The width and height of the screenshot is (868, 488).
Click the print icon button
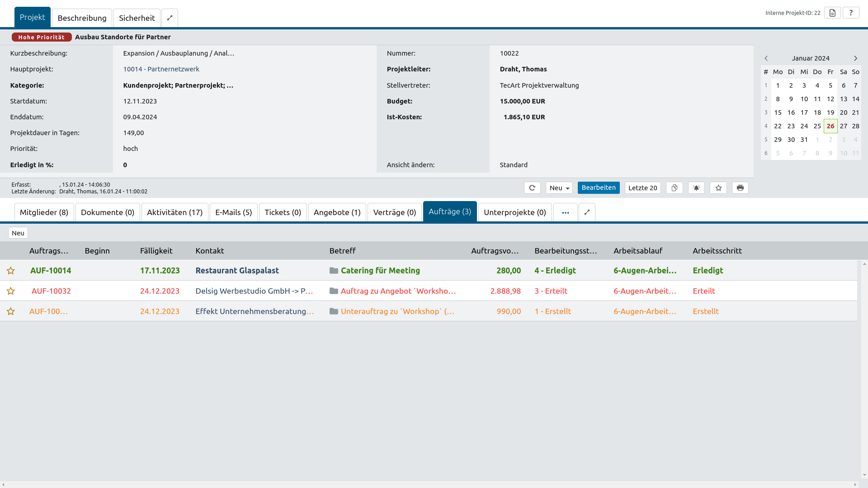(x=740, y=188)
